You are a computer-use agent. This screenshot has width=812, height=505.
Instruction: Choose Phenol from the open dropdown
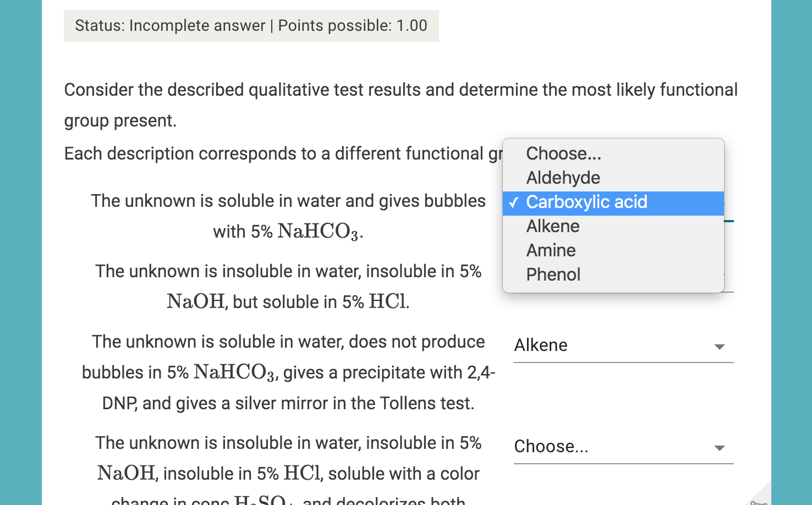[x=553, y=275]
